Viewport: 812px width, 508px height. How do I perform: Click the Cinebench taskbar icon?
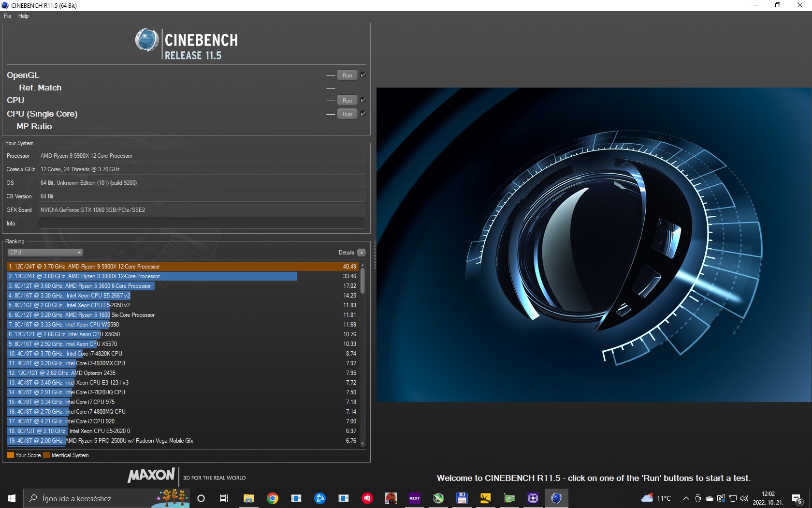pyautogui.click(x=556, y=498)
